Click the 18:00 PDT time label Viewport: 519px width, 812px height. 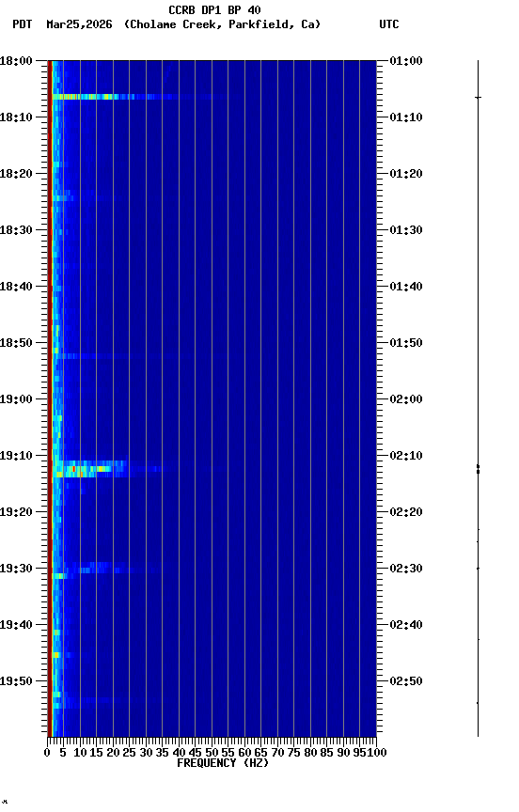click(16, 61)
